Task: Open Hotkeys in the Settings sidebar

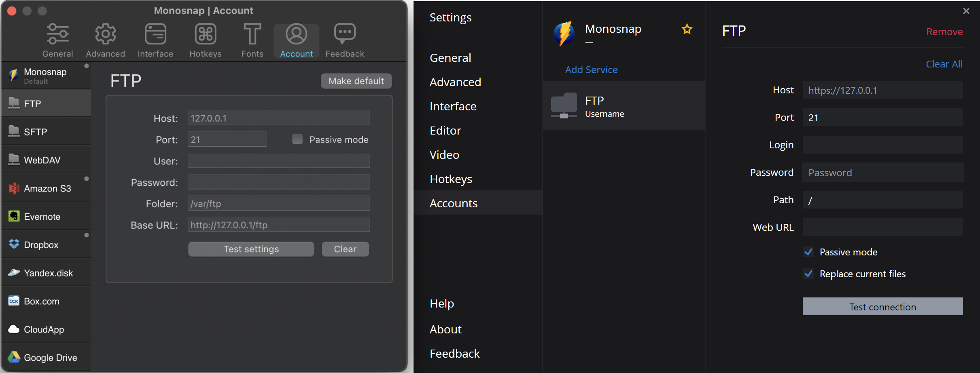Action: pyautogui.click(x=451, y=179)
